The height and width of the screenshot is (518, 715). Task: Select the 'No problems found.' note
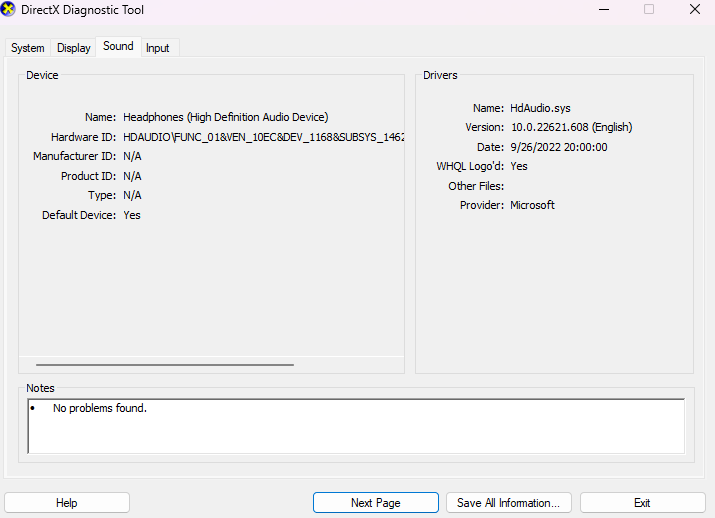[100, 408]
